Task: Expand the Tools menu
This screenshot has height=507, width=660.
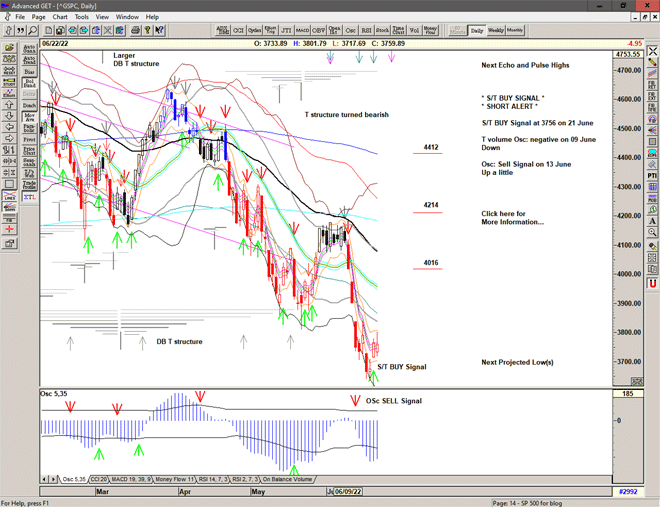Action: coord(82,17)
